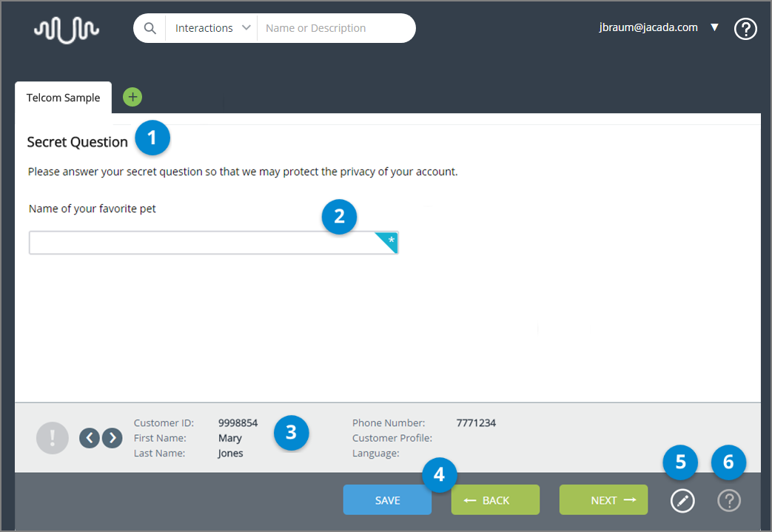Click the favorite pet answer input field
The height and width of the screenshot is (532, 772).
click(x=213, y=243)
